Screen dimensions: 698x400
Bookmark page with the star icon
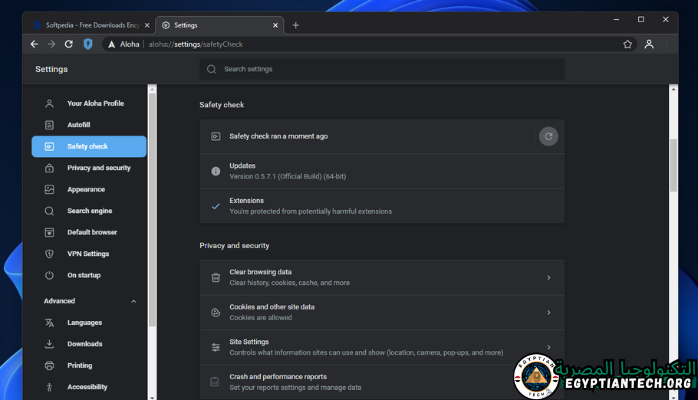(628, 44)
